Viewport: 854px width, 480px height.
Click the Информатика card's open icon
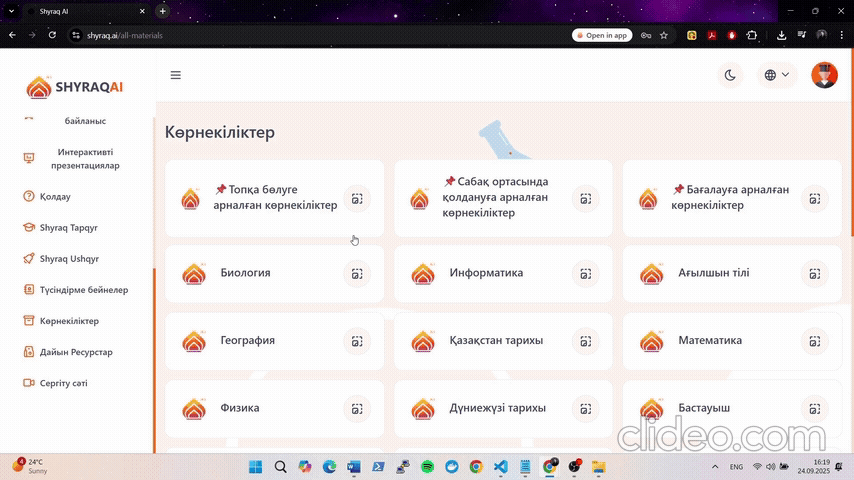pyautogui.click(x=586, y=273)
